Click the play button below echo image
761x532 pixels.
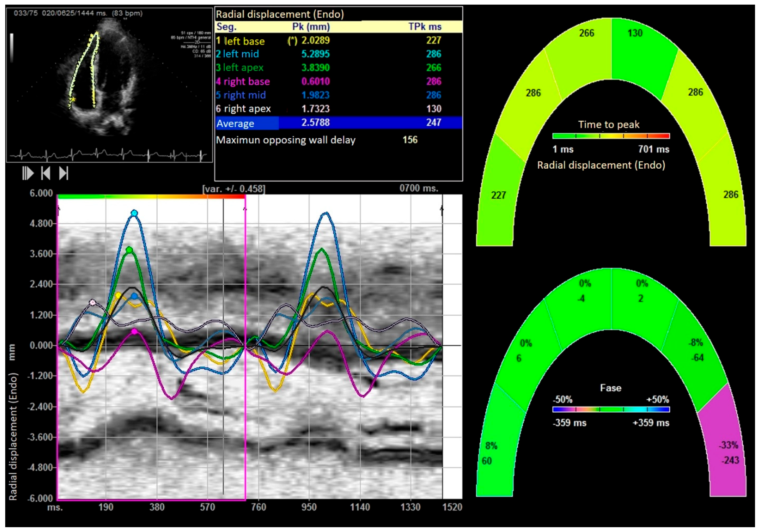pyautogui.click(x=28, y=173)
